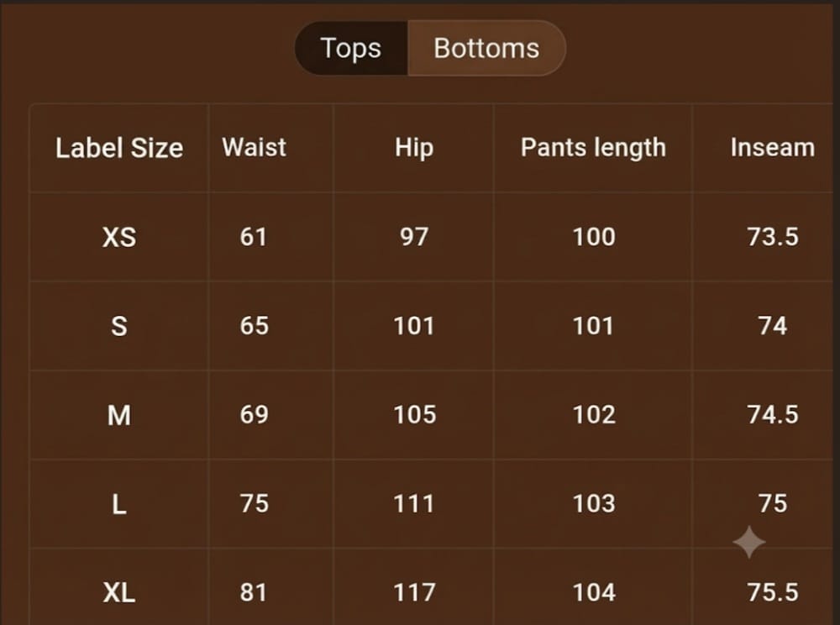Viewport: 840px width, 625px height.
Task: Select the L size row label
Action: coord(119,504)
